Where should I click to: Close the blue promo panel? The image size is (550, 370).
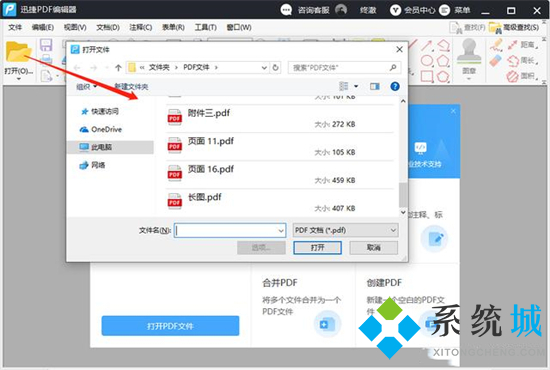click(x=453, y=111)
